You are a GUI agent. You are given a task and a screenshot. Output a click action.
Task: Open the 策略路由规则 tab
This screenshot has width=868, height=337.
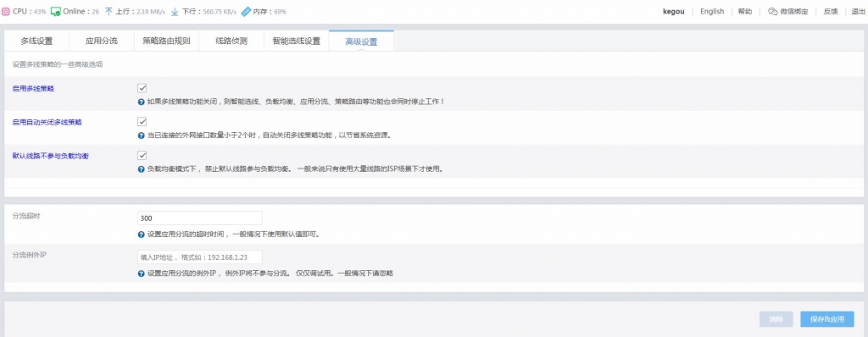coord(166,41)
